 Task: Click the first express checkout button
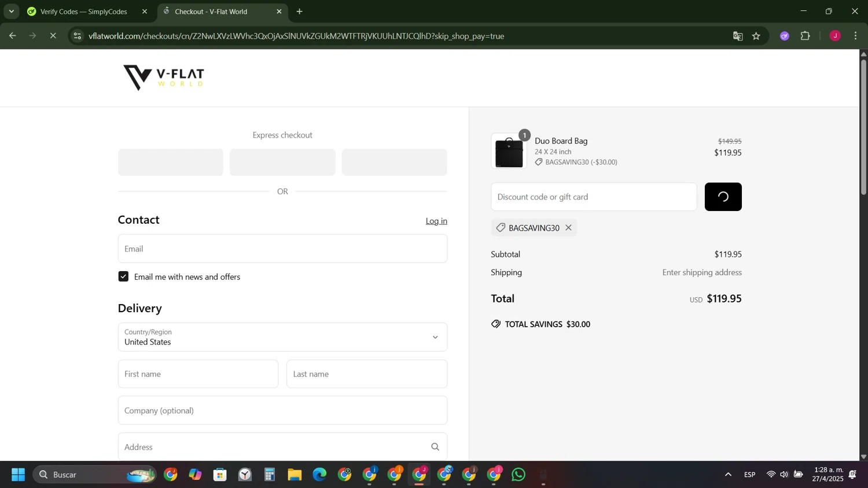(171, 162)
